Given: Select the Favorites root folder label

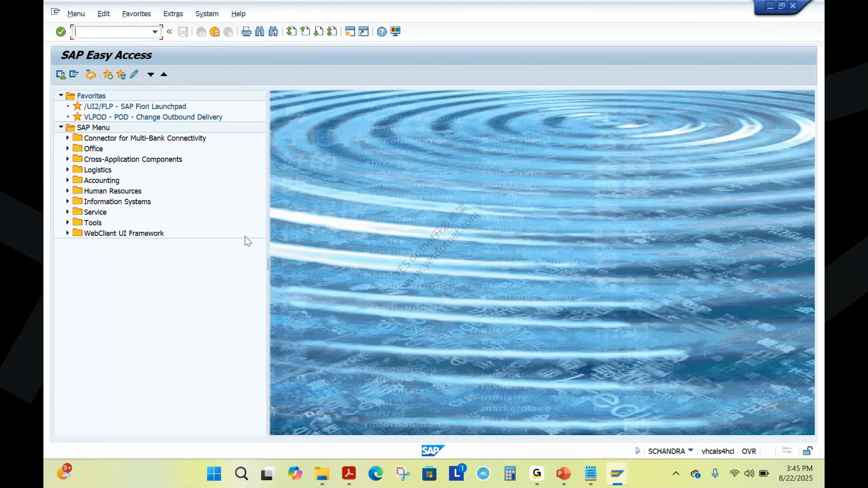Looking at the screenshot, I should tap(91, 96).
